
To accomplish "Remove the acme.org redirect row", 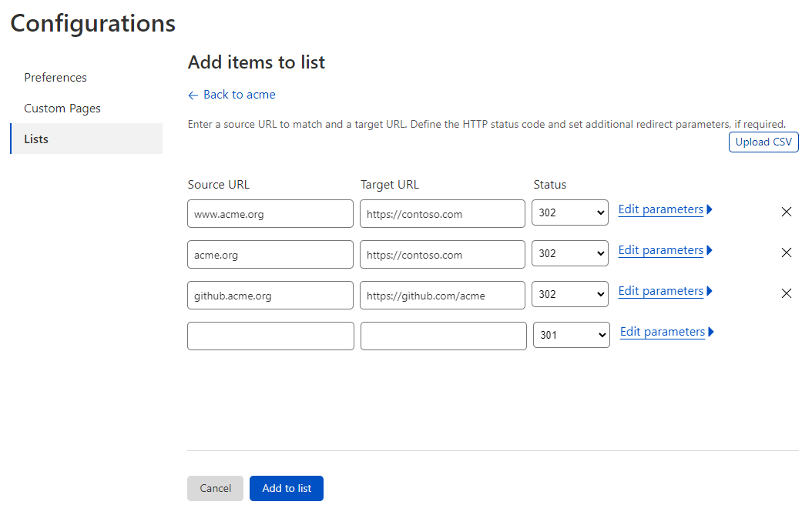I will 787,252.
